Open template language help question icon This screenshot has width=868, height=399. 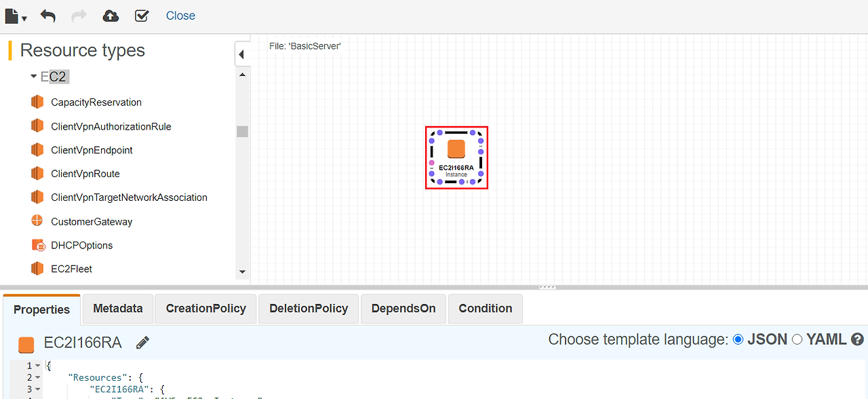(x=858, y=339)
